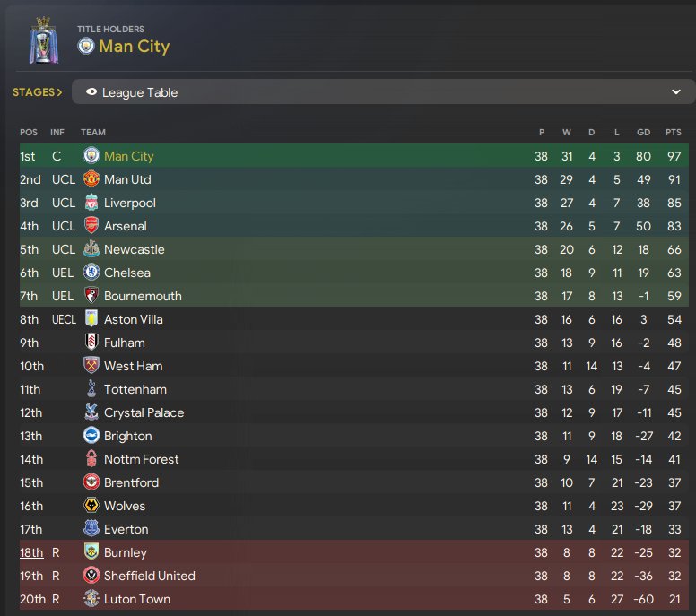Viewport: 696px width, 616px height.
Task: Click the Tottenham club badge
Action: [x=91, y=389]
